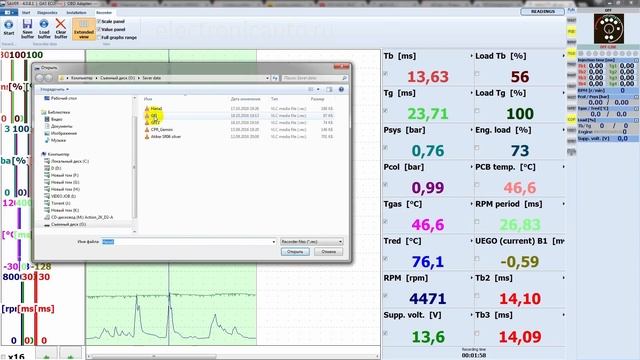Toggle the Tgas [°C] graph checkbox
This screenshot has width=640, height=360.
pos(386,222)
